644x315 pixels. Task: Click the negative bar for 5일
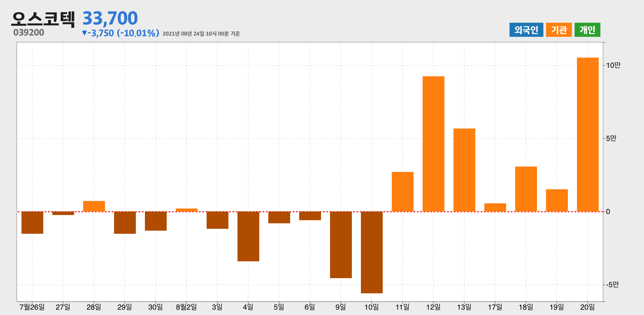point(279,217)
